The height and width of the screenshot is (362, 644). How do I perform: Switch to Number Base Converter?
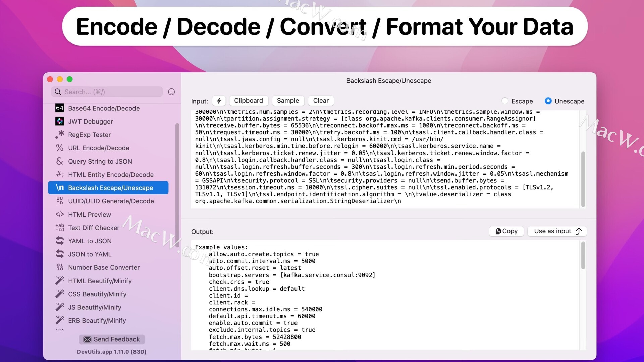click(104, 267)
